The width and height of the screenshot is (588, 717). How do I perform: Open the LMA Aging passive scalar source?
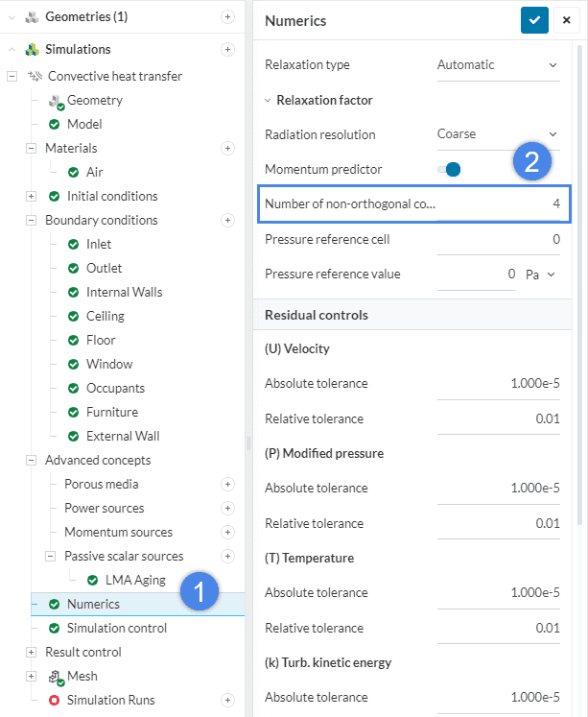click(129, 580)
